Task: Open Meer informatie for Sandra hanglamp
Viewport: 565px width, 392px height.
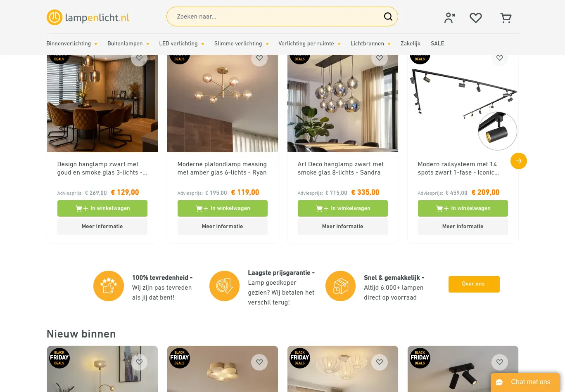Action: [343, 227]
